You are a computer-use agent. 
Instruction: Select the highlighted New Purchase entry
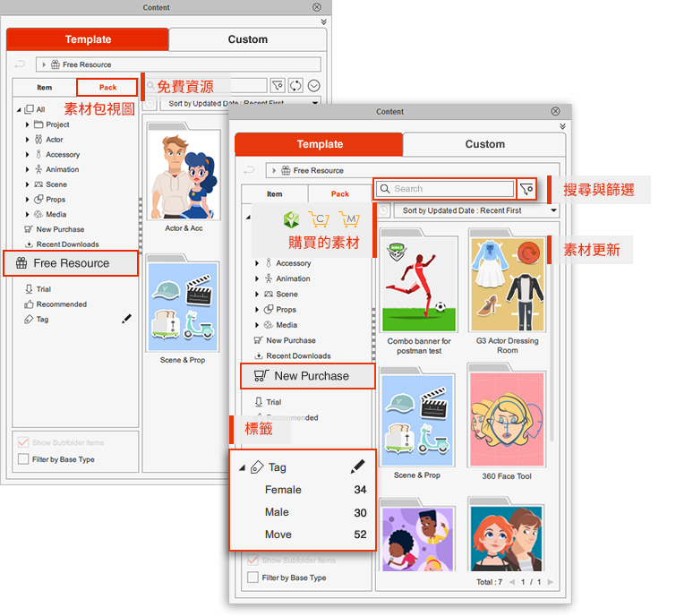tap(308, 376)
